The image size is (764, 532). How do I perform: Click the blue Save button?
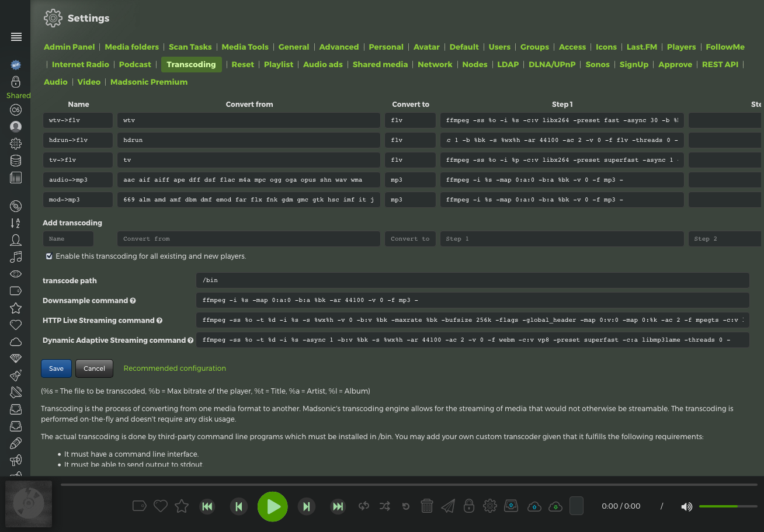[56, 368]
